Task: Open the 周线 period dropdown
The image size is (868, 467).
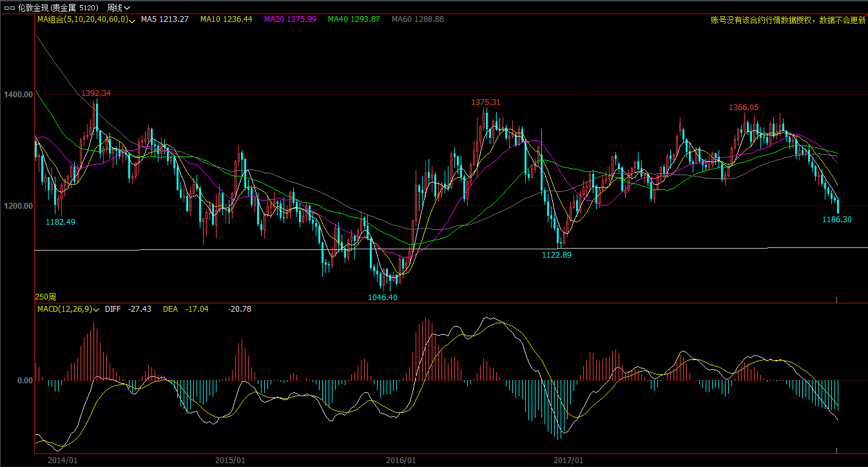Action: tap(119, 8)
